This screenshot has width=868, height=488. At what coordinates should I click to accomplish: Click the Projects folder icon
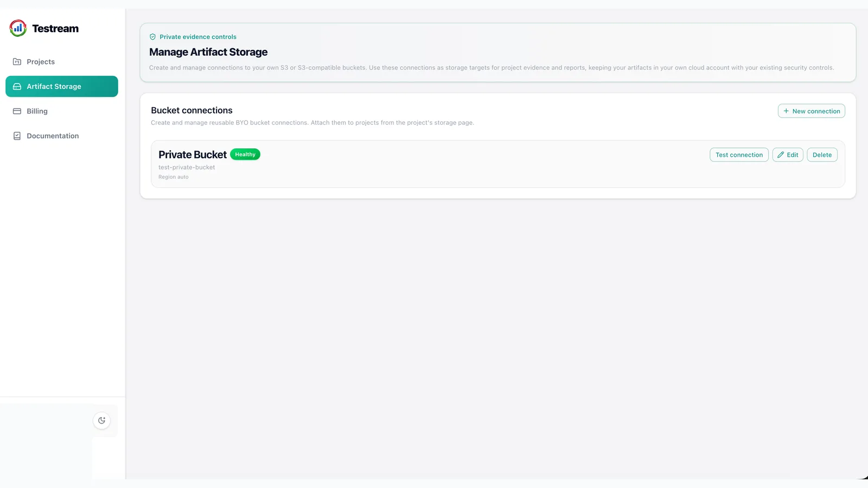pyautogui.click(x=17, y=62)
